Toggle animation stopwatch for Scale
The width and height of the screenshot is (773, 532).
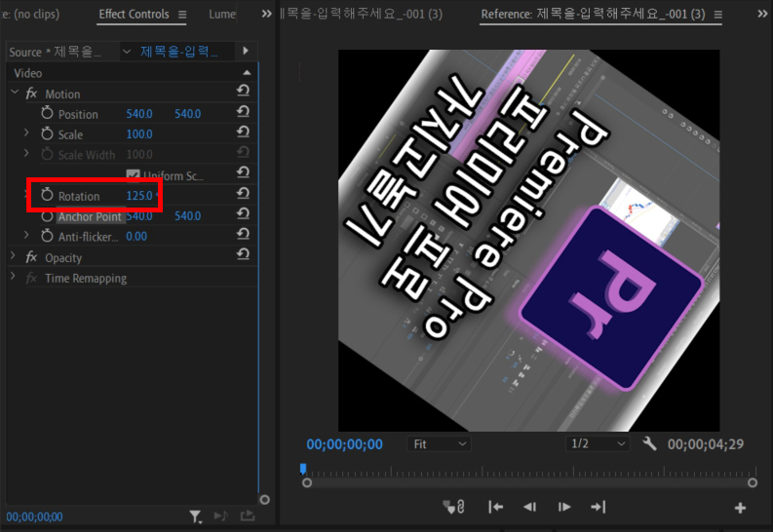pyautogui.click(x=47, y=133)
